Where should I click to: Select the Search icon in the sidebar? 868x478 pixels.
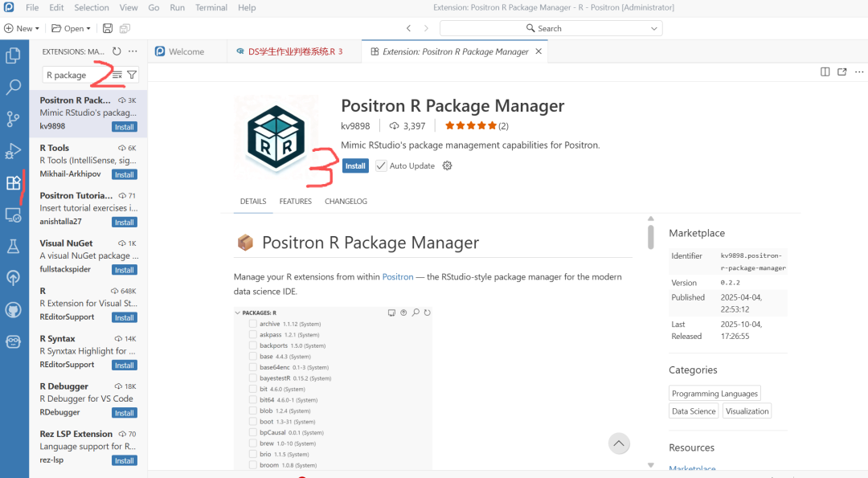[x=13, y=86]
